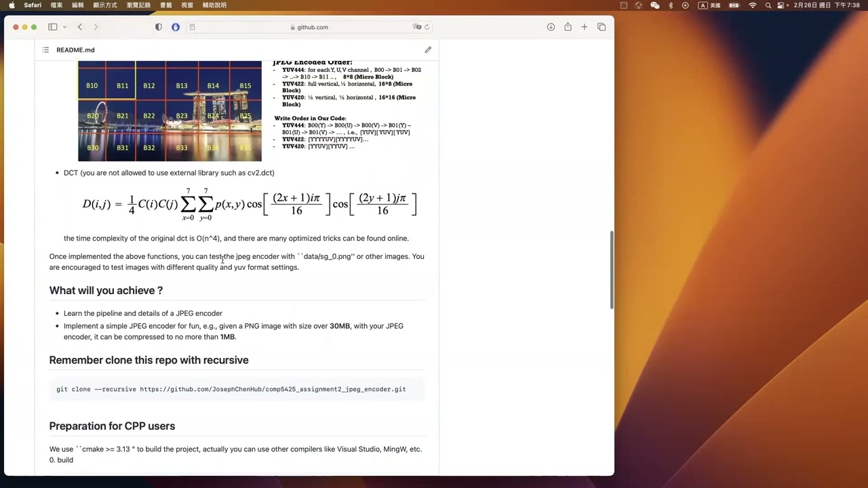Viewport: 868px width, 488px height.
Task: Switch the 美國 input source
Action: (709, 5)
